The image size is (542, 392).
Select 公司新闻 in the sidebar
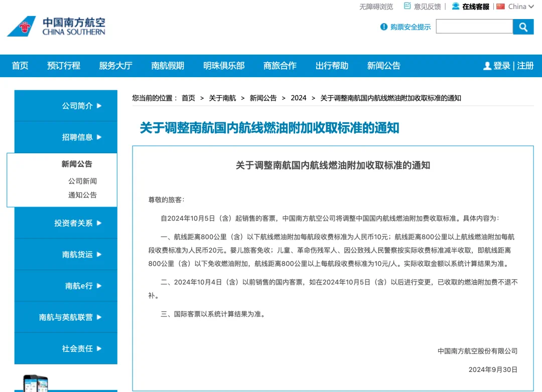82,181
